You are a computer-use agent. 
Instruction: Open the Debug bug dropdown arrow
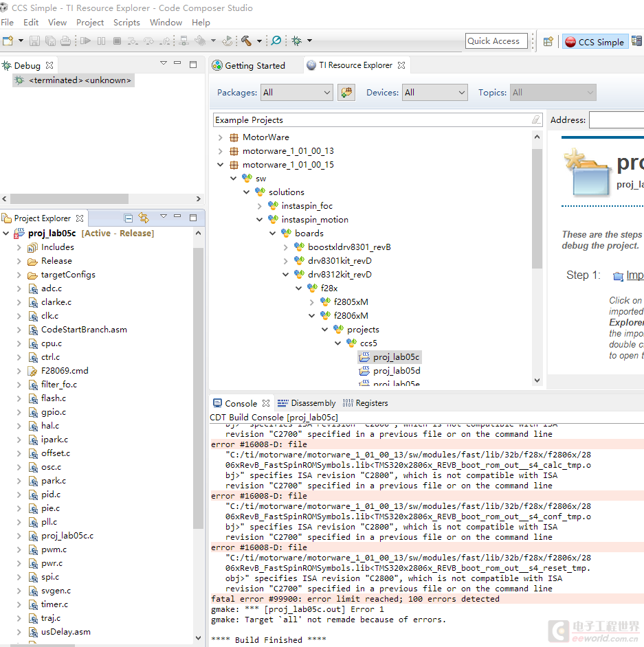(x=309, y=41)
